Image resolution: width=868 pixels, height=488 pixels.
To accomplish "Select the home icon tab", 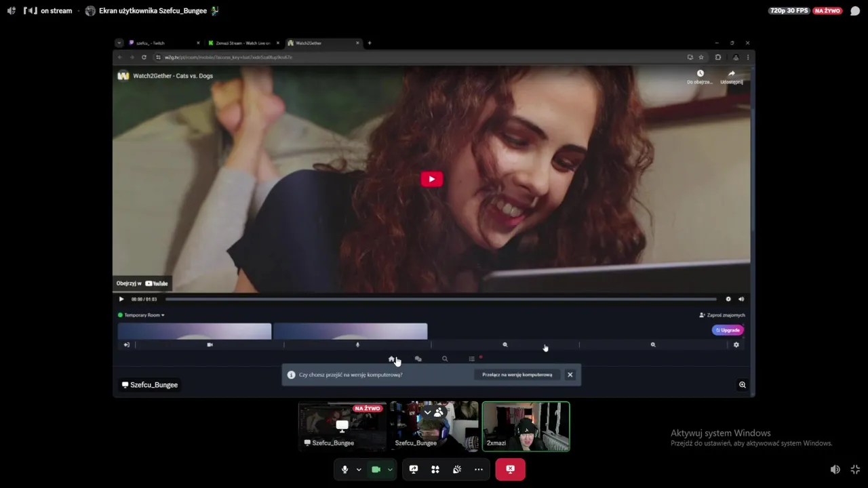I will (391, 359).
